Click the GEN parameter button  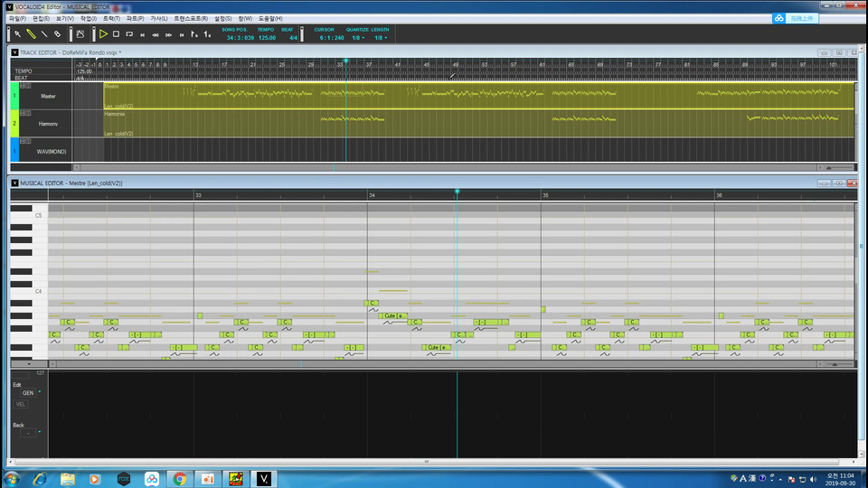pyautogui.click(x=28, y=393)
